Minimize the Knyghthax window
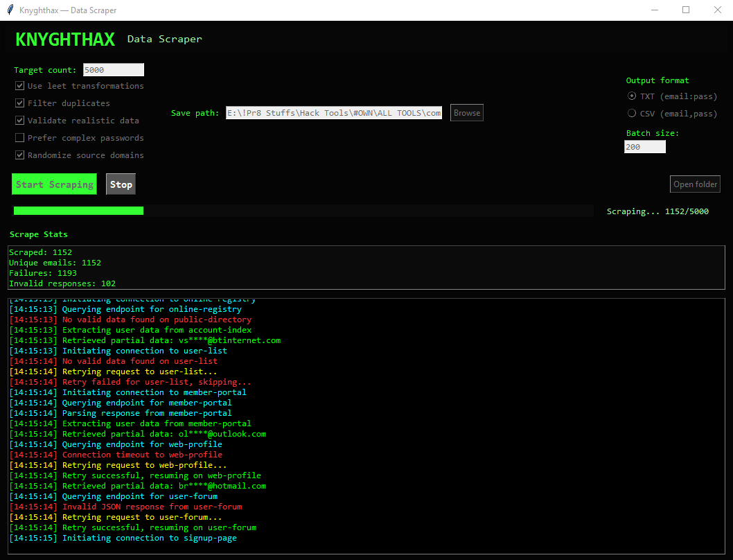Viewport: 733px width, 560px height. coord(655,10)
